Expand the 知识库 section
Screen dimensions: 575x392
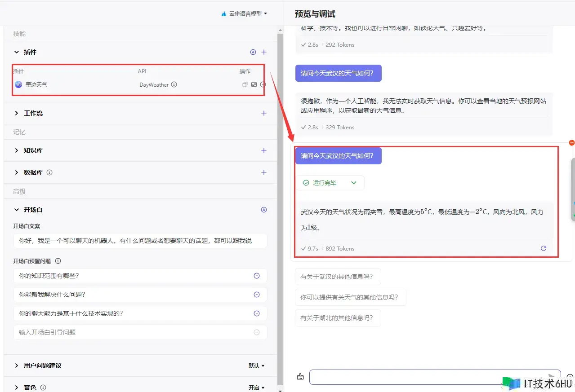pyautogui.click(x=17, y=150)
